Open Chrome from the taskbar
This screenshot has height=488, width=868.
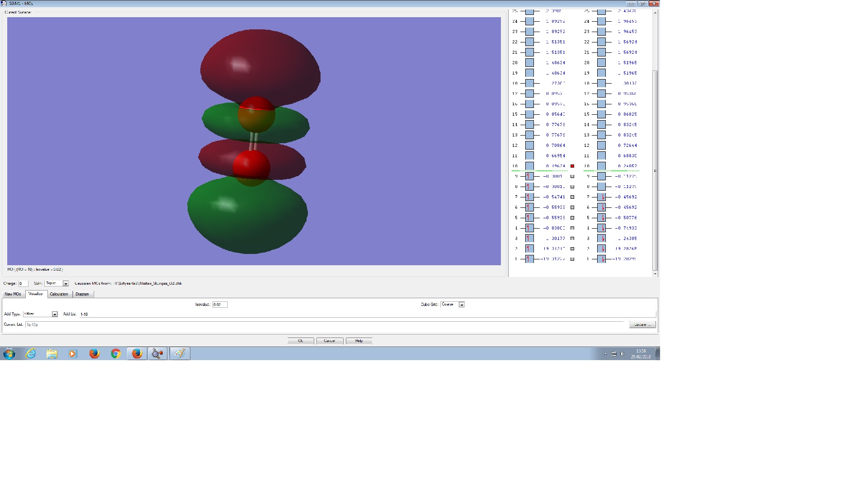(116, 354)
